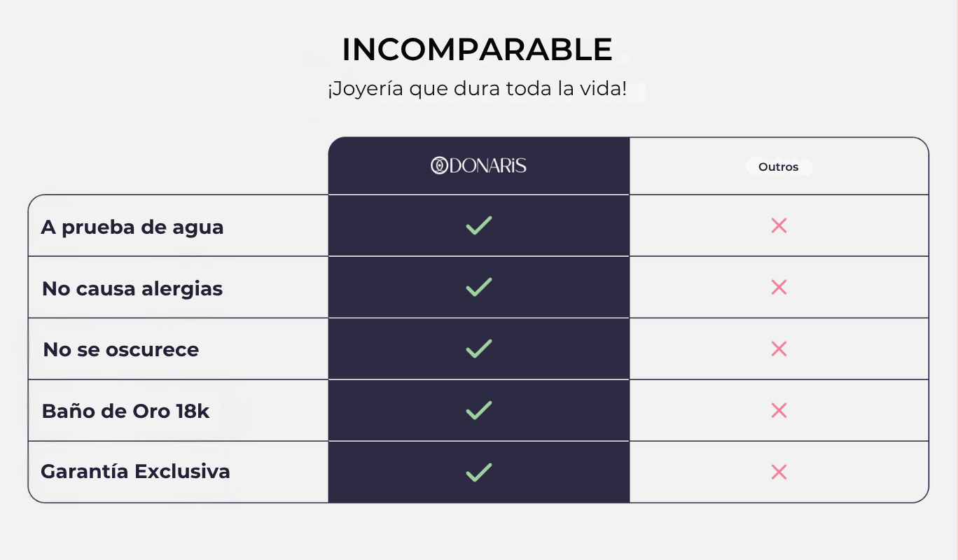Click the Joyería que dura toda la vida subtitle
958x560 pixels.
[x=477, y=90]
